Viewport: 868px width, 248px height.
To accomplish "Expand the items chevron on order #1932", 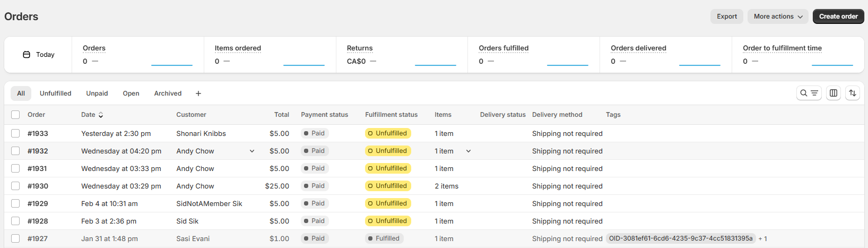I will pyautogui.click(x=468, y=151).
